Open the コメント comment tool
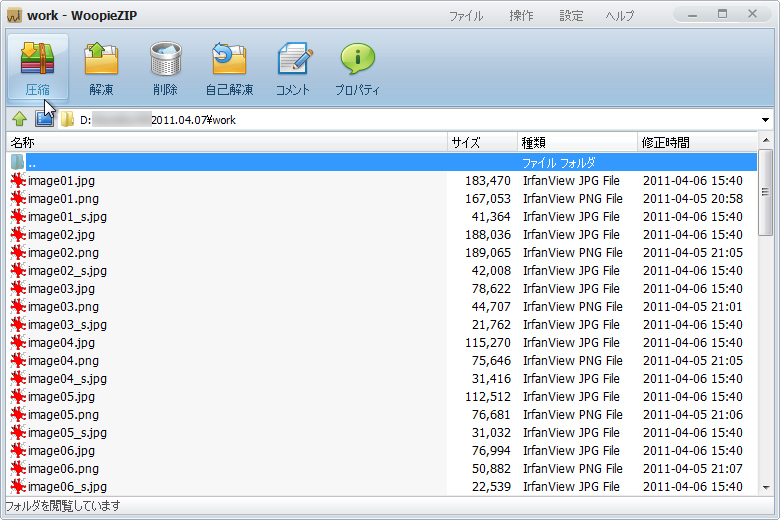The height and width of the screenshot is (520, 780). pos(294,59)
